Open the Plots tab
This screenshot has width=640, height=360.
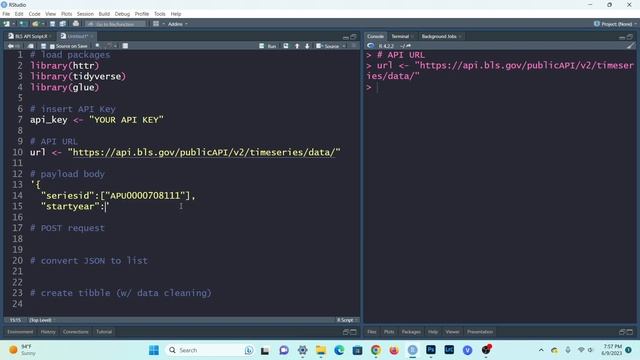[x=389, y=332]
